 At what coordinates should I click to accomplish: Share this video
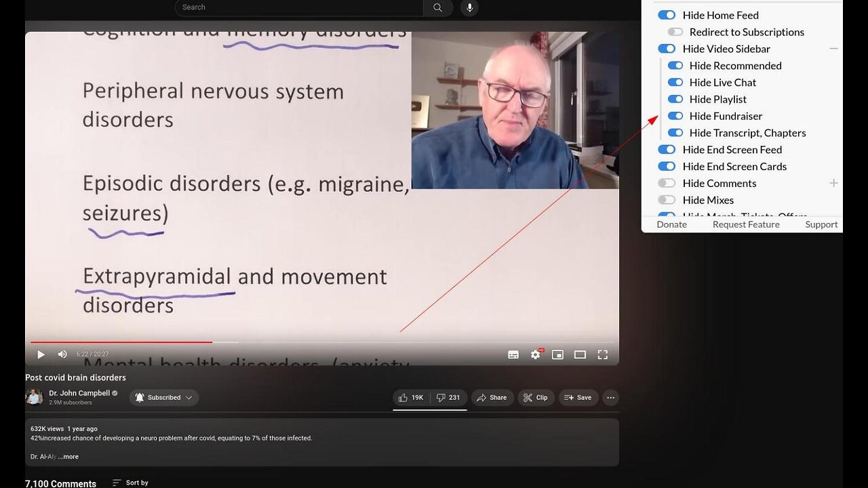[492, 398]
